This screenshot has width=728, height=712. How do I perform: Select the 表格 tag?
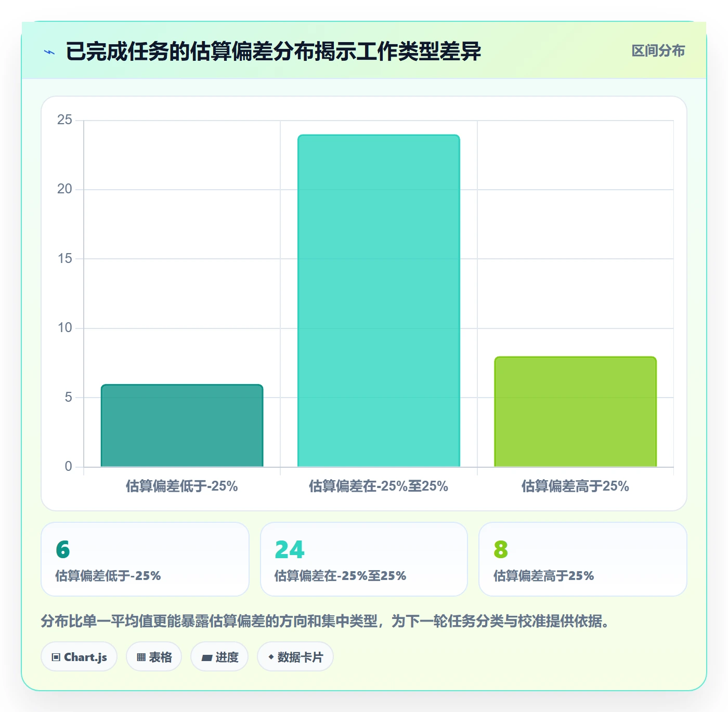point(154,657)
